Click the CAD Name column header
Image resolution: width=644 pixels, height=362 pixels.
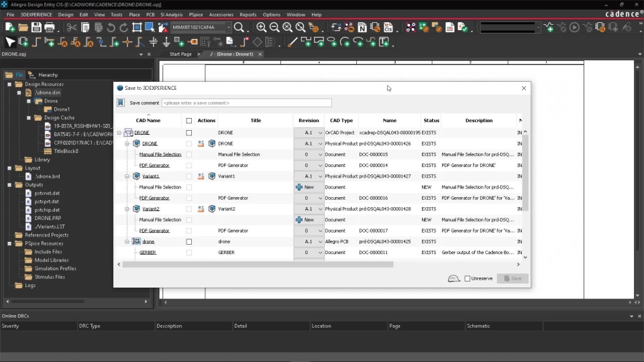pos(148,121)
